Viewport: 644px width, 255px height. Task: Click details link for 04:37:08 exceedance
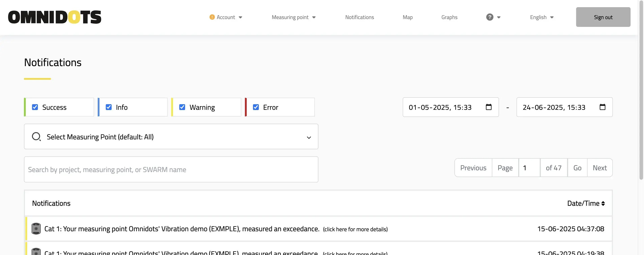pyautogui.click(x=355, y=229)
